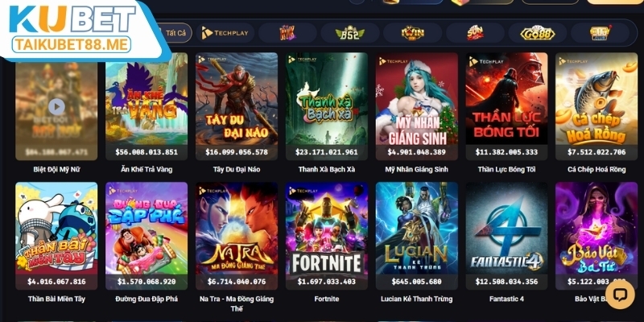The image size is (644, 322).
Task: Click the Lucian Kẻ Thanh Trừng title
Action: pos(416,299)
